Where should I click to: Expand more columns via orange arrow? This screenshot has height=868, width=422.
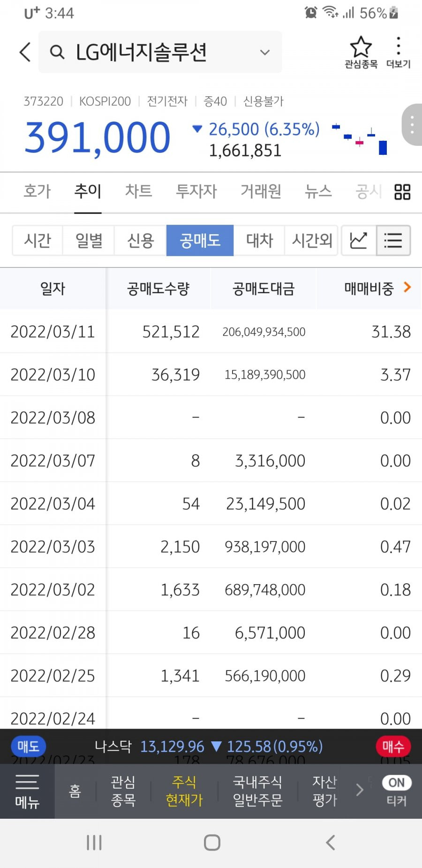click(407, 287)
